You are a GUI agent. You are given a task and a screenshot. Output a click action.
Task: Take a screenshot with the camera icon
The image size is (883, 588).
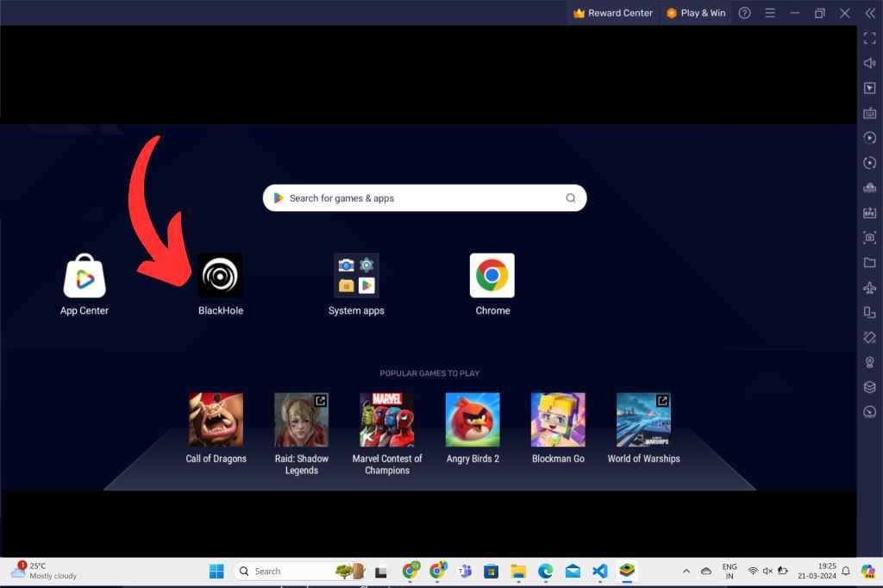869,238
